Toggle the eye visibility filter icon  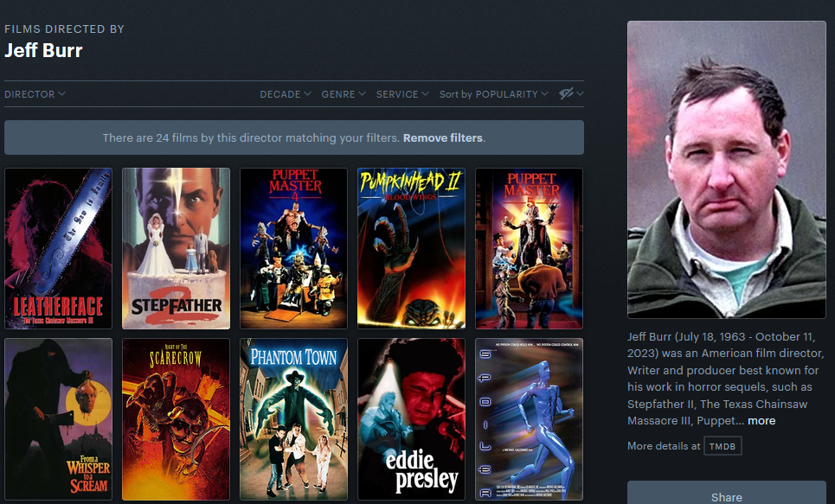(571, 93)
